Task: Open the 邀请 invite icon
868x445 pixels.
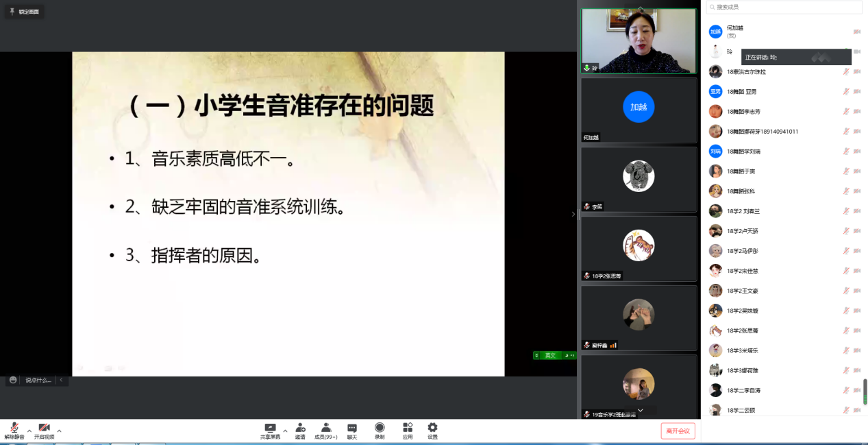Action: pos(300,428)
